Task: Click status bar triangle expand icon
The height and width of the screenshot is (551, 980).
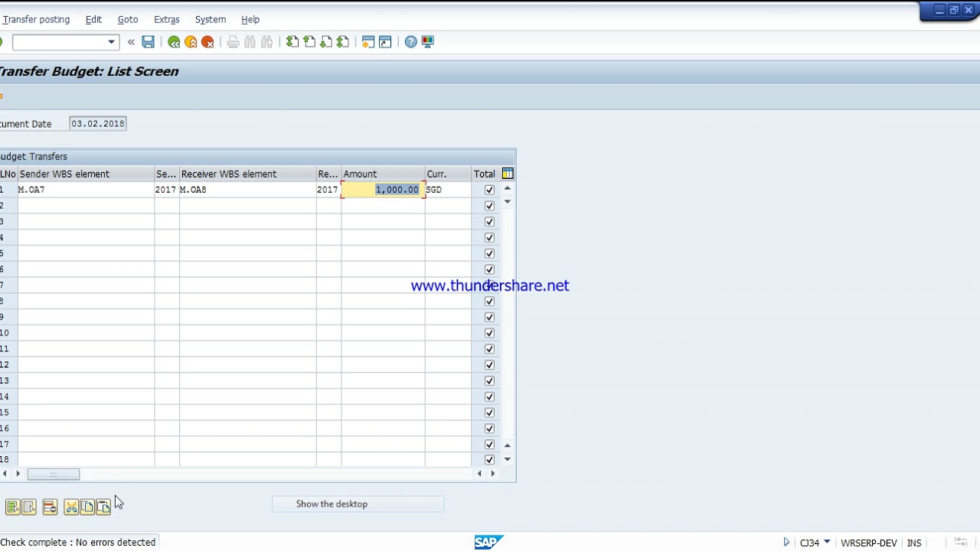Action: [x=786, y=543]
